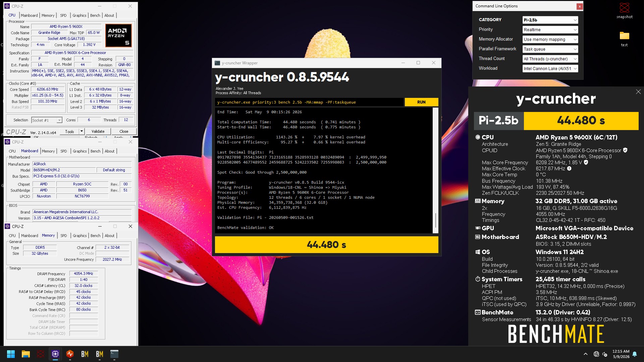Click the Specification field AMD Ryzen 5 9600X
The height and width of the screenshot is (362, 644).
[x=82, y=53]
